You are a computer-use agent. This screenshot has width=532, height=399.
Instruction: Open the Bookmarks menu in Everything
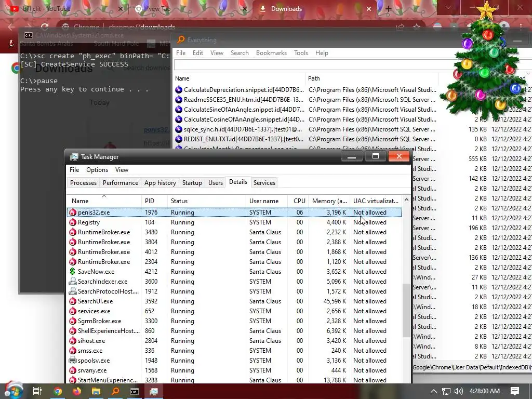[x=271, y=53]
